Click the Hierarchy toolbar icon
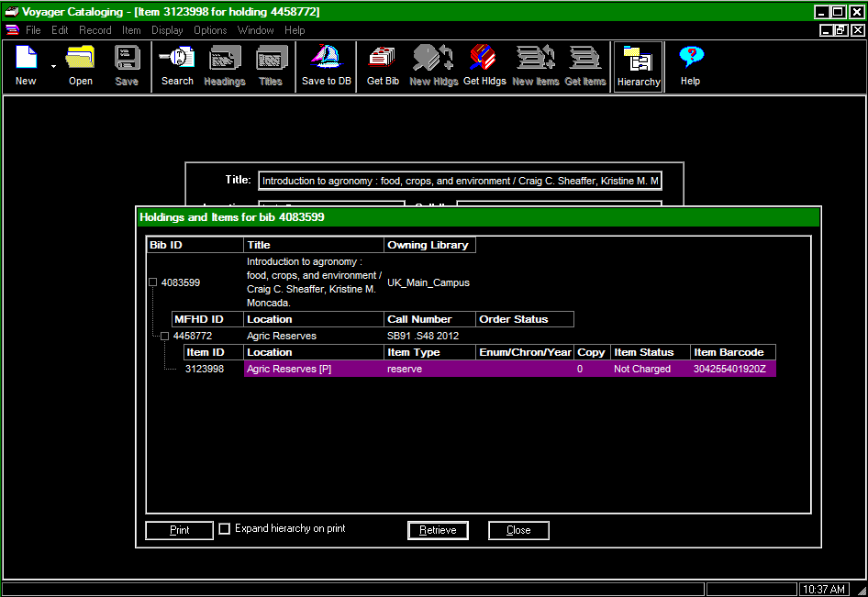The width and height of the screenshot is (868, 597). 638,61
